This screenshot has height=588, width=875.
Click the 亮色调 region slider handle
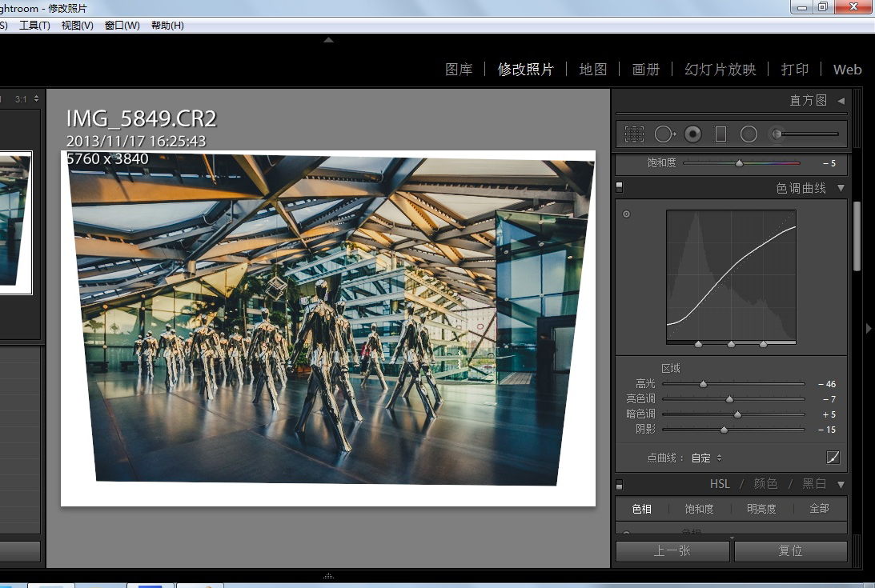click(x=729, y=399)
